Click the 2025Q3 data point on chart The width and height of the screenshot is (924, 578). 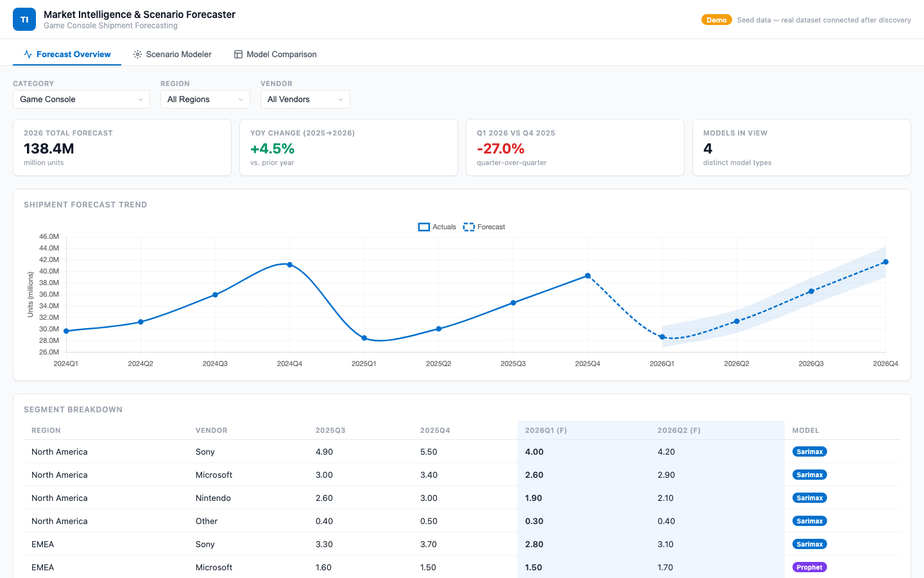[513, 302]
